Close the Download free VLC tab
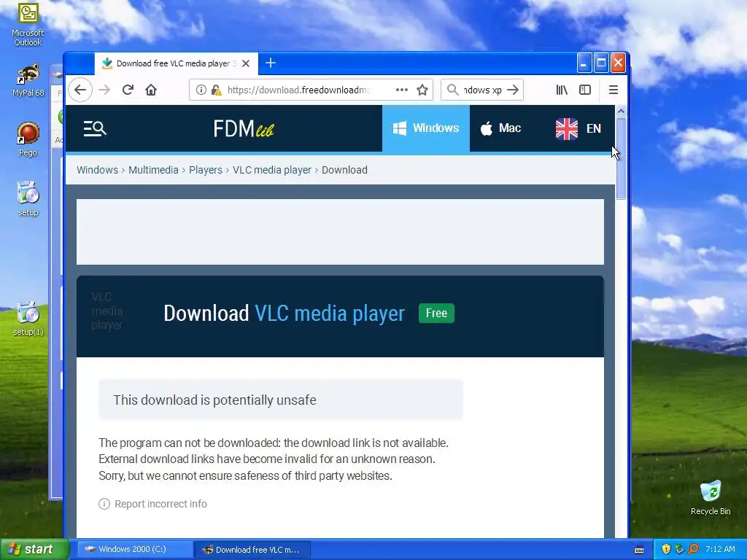747x560 pixels. click(246, 63)
